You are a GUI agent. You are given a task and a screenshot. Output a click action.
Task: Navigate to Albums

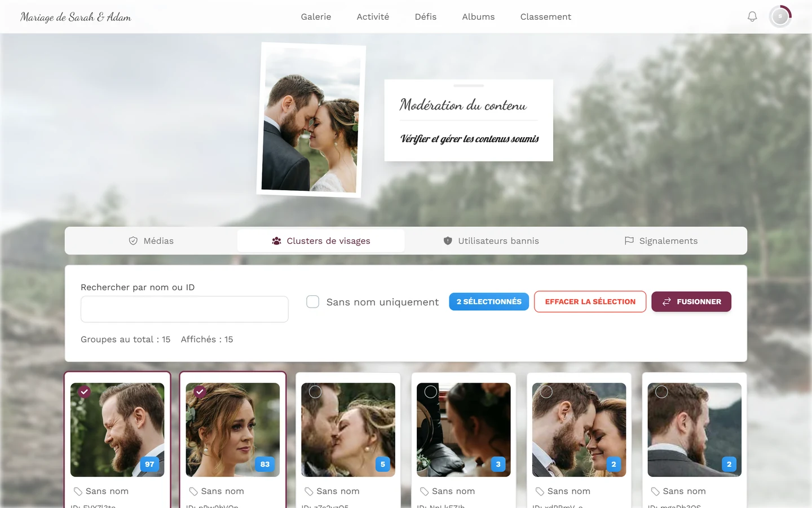pos(478,17)
